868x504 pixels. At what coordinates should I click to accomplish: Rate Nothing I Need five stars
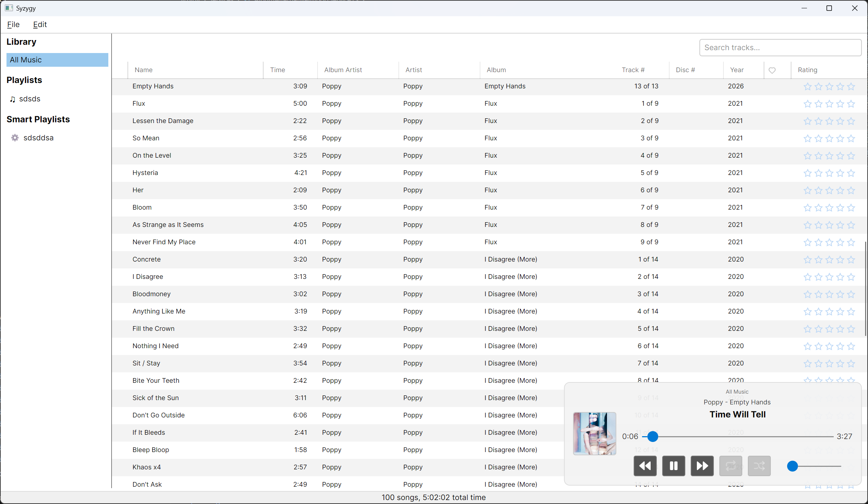[851, 346]
